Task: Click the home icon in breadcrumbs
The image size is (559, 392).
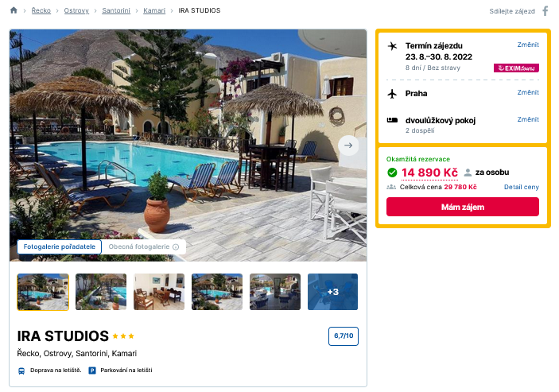Action: coord(14,10)
